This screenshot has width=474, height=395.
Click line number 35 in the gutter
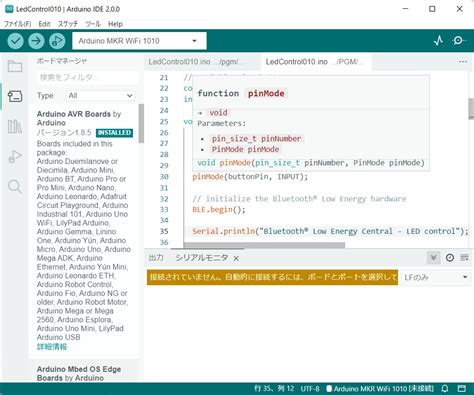coord(164,231)
